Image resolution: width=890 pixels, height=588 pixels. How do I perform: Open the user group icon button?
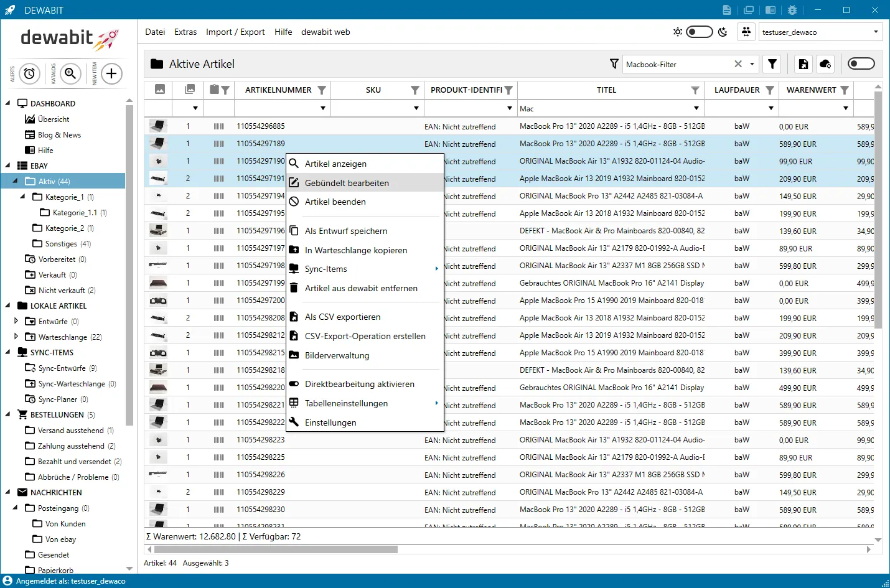click(x=746, y=32)
